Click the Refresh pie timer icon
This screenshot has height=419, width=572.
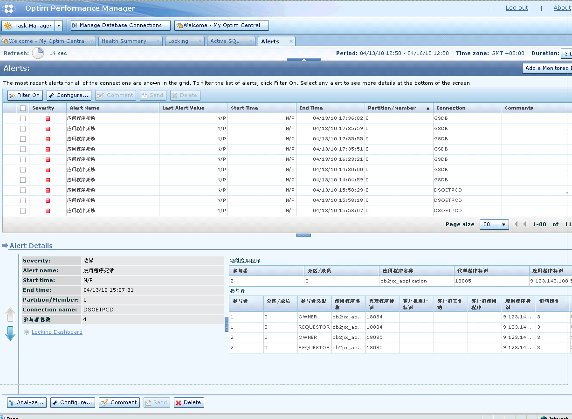click(x=38, y=53)
